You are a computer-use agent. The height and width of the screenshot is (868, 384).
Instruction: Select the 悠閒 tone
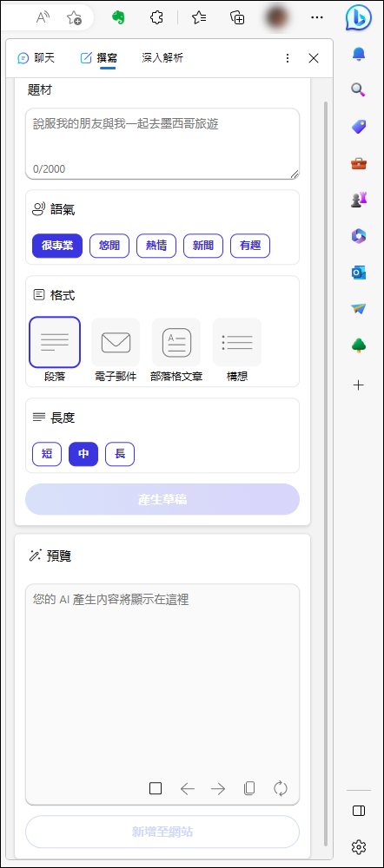(109, 246)
